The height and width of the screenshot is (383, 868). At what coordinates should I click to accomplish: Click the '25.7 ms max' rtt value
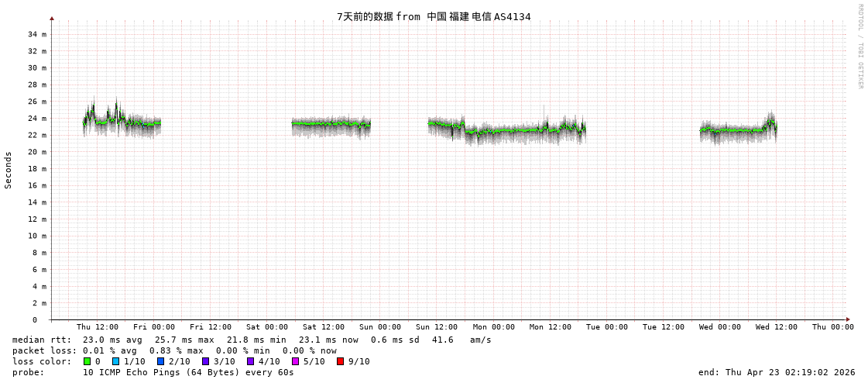[x=184, y=340]
